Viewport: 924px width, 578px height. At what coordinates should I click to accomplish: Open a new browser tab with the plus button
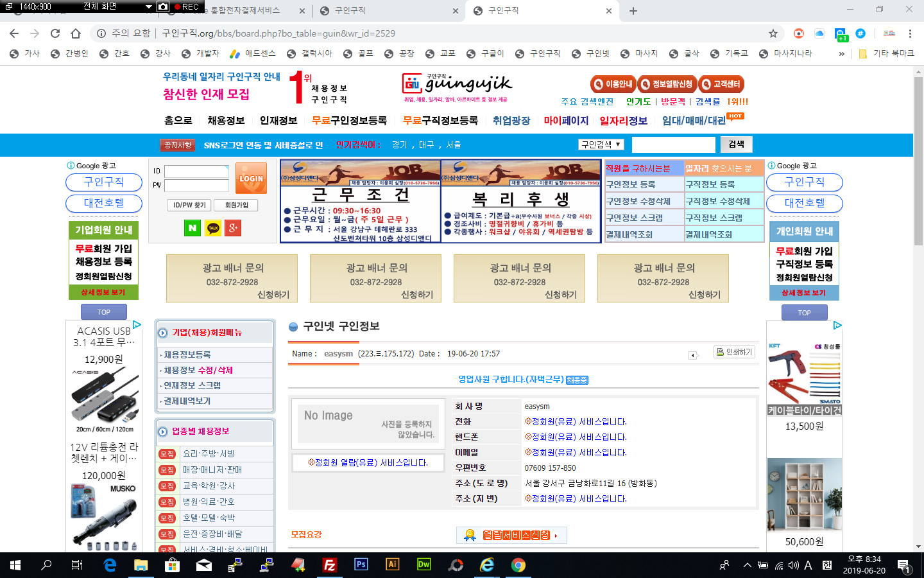click(x=633, y=10)
